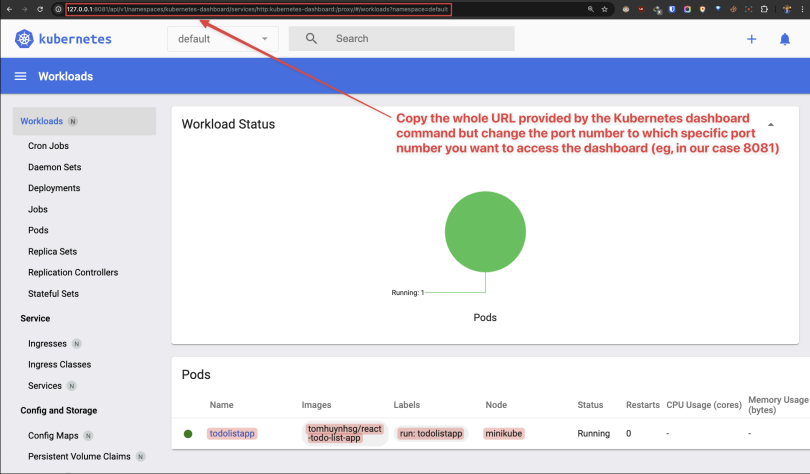The width and height of the screenshot is (810, 474).
Task: Click the search magnifier icon
Action: (x=311, y=38)
